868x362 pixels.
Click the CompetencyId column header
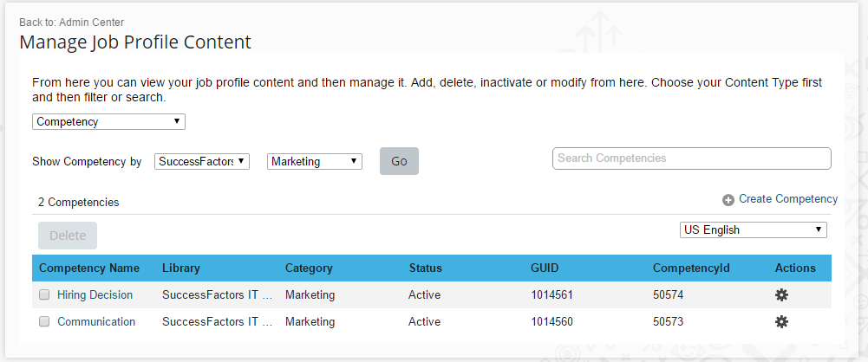(x=691, y=268)
